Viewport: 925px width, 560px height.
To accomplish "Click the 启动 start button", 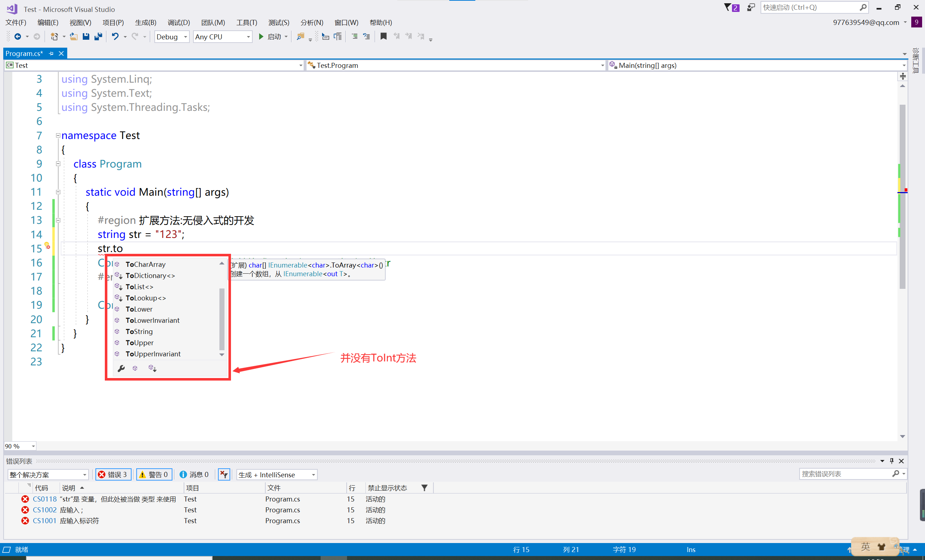I will 270,36.
